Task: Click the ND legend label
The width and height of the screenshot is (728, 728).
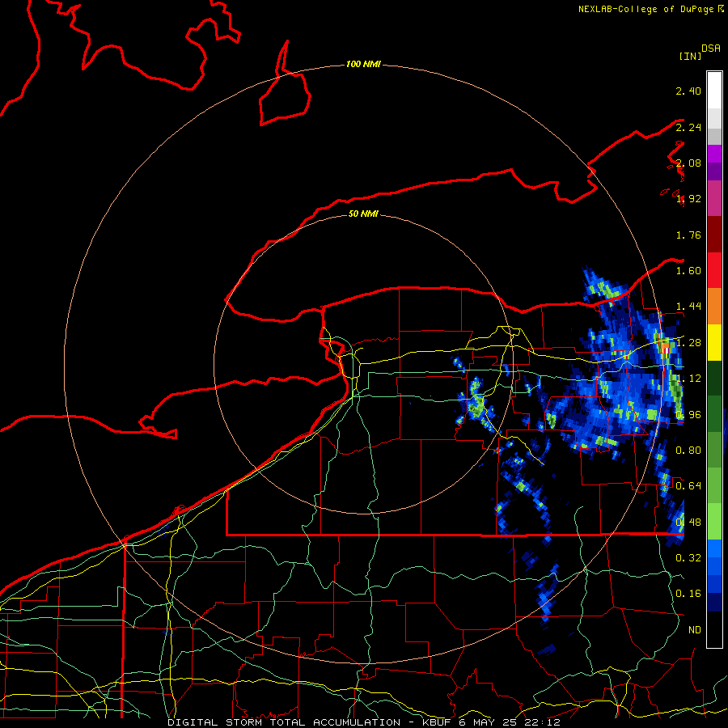Action: [694, 630]
